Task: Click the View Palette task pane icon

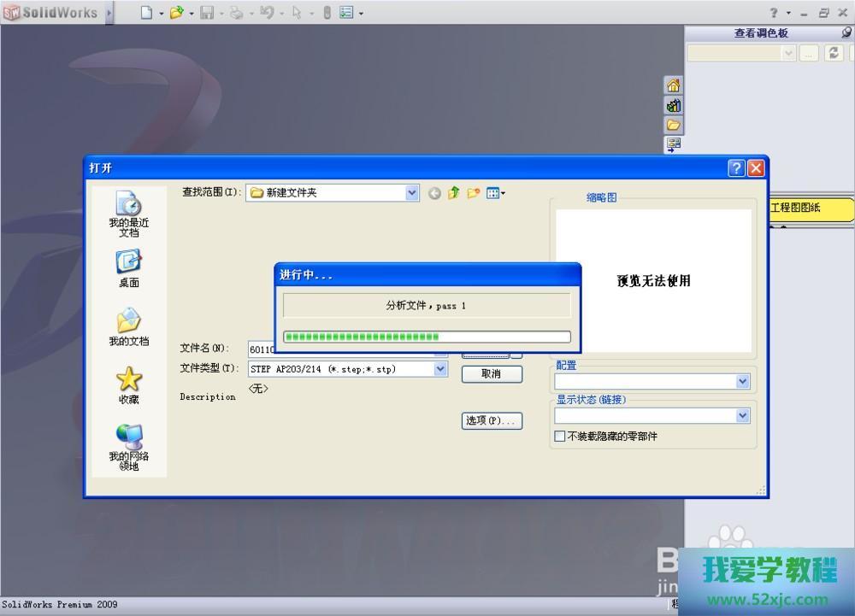Action: [x=674, y=144]
